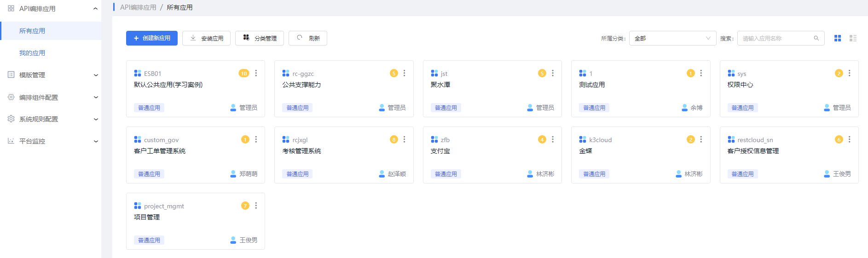Open more options for zfb card
Screen dimensions: 868x258
(553, 139)
